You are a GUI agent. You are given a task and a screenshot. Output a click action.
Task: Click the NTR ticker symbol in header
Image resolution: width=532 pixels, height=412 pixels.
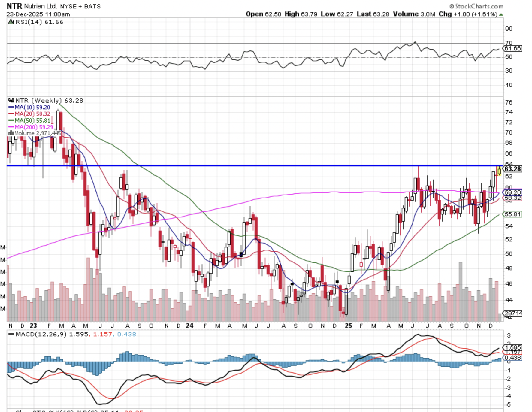tap(14, 6)
